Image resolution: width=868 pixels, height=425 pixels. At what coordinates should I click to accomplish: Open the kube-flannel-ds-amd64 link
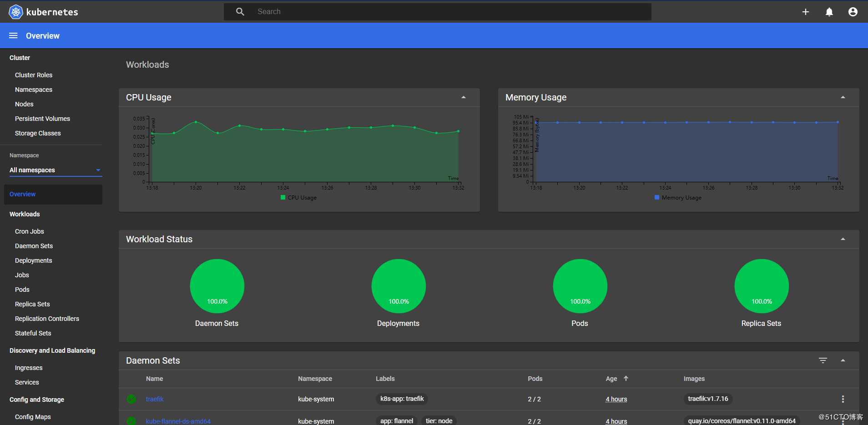[x=178, y=421]
